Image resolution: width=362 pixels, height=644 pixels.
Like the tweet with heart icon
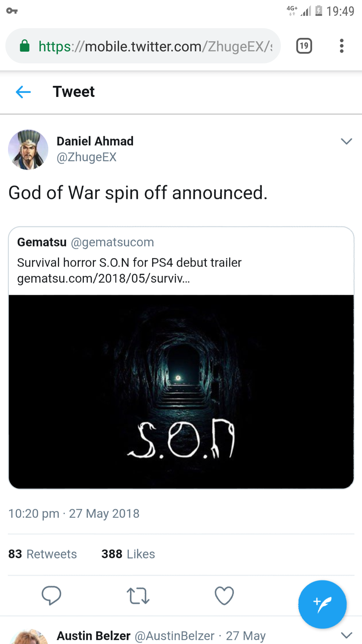[x=224, y=596]
